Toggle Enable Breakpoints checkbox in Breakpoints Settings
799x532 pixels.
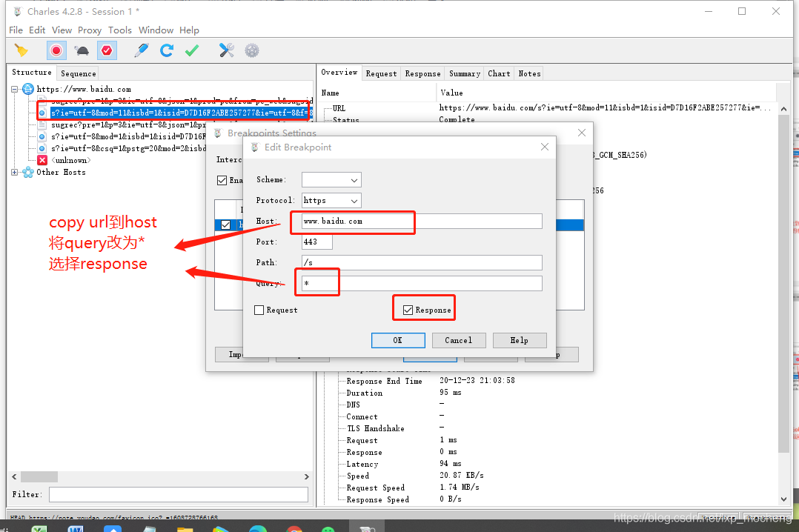click(222, 180)
